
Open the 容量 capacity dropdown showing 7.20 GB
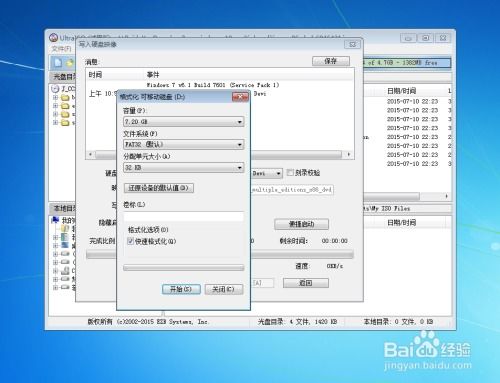tap(184, 122)
